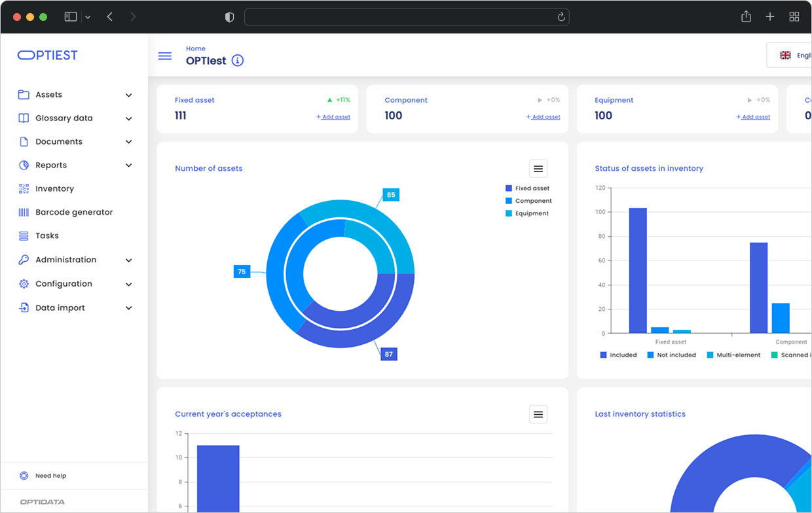The image size is (812, 513).
Task: Click the 87 label on donut chart
Action: point(389,354)
